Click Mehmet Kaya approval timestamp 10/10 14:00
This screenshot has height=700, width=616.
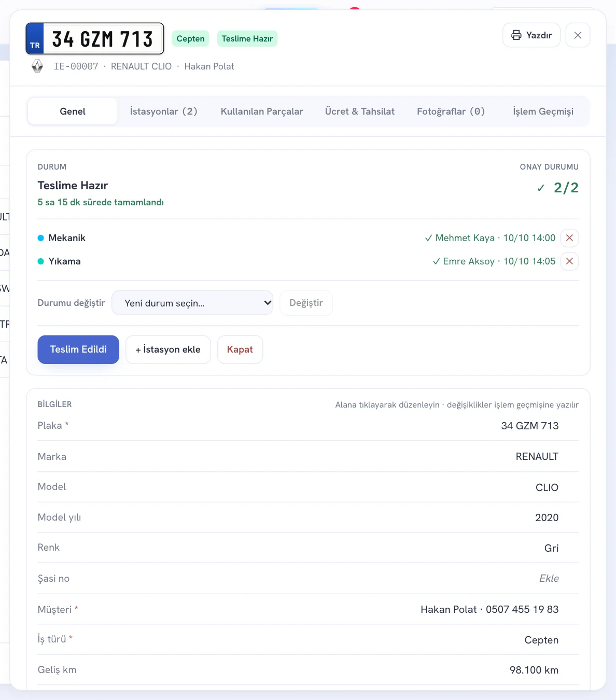pyautogui.click(x=529, y=238)
